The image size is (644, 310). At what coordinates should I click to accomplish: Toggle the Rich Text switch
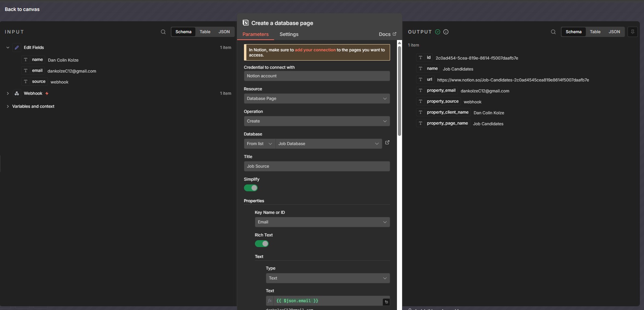point(262,244)
